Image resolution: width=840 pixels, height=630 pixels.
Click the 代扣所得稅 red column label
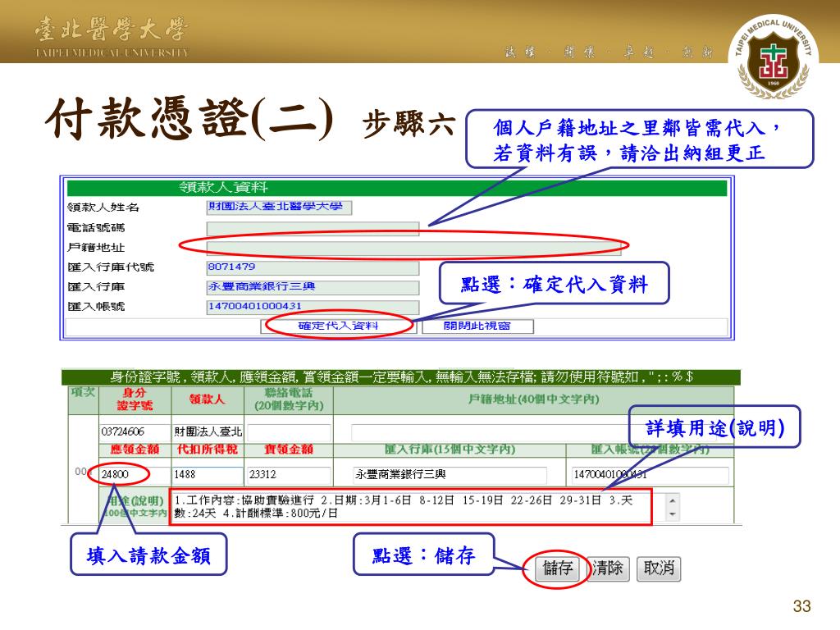coord(208,450)
